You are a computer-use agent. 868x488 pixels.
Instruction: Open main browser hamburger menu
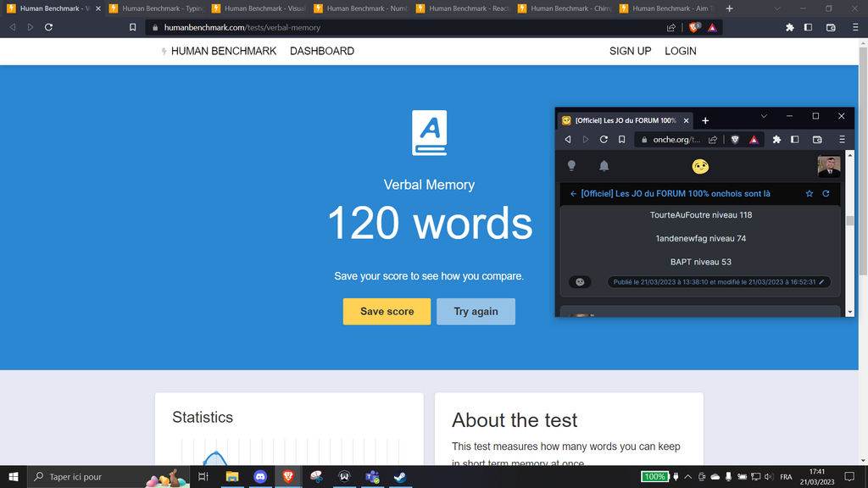tap(855, 27)
